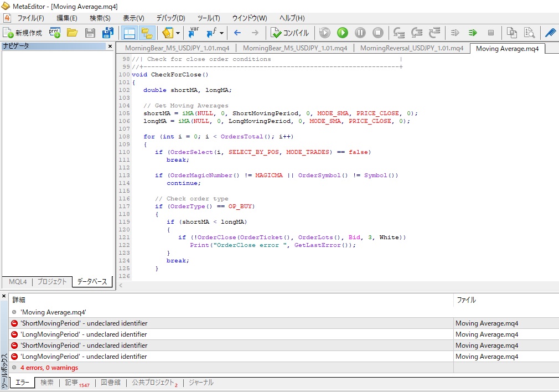Open the デバッグ(D) menu
The width and height of the screenshot is (559, 392).
[x=170, y=18]
